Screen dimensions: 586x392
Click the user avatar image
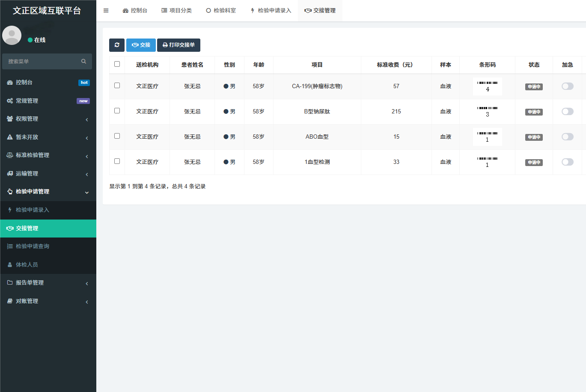(12, 36)
